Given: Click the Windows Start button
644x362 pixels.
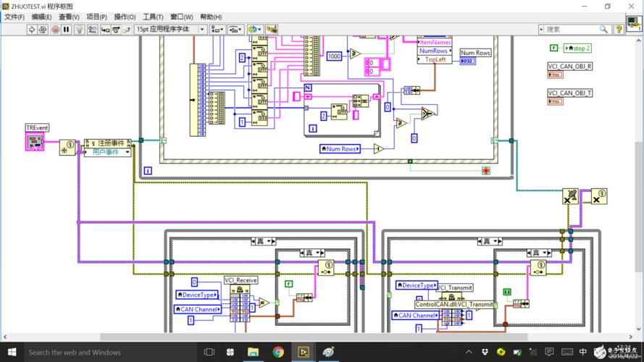Looking at the screenshot, I should (x=11, y=353).
